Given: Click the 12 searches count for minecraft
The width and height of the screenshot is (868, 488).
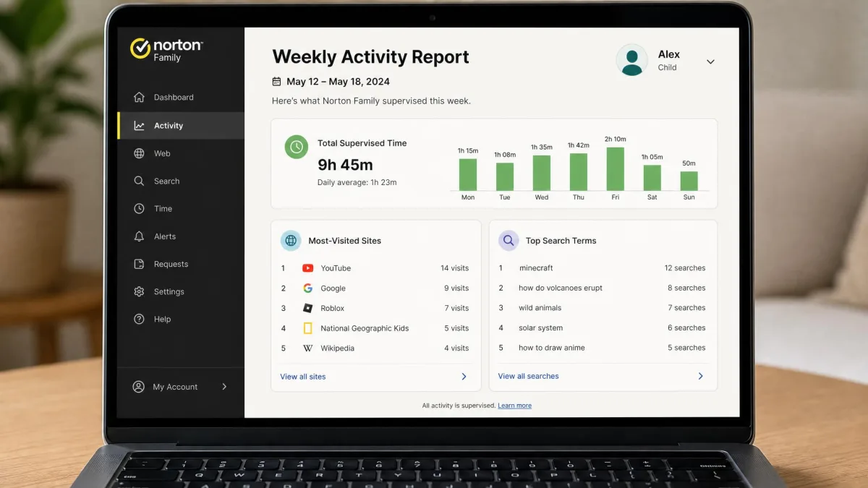Looking at the screenshot, I should (685, 268).
